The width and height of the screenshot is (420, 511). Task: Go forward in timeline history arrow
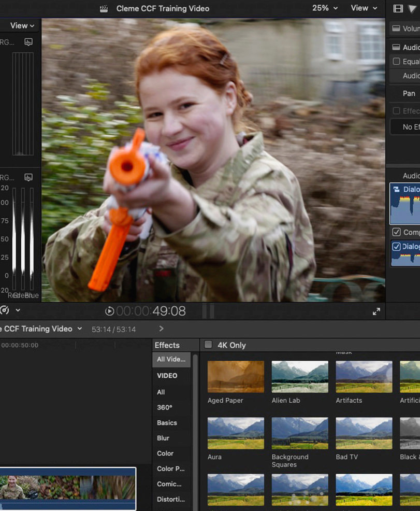(161, 329)
